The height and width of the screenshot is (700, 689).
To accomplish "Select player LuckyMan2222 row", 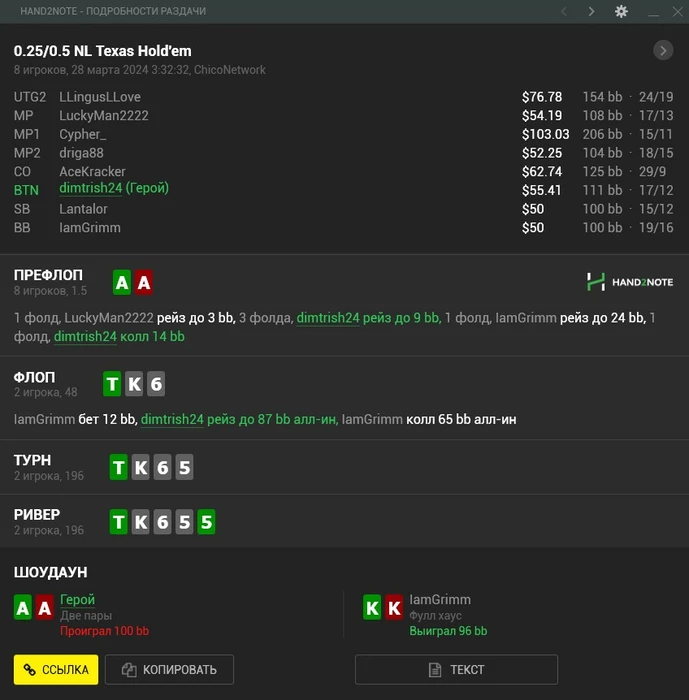I will pos(344,116).
